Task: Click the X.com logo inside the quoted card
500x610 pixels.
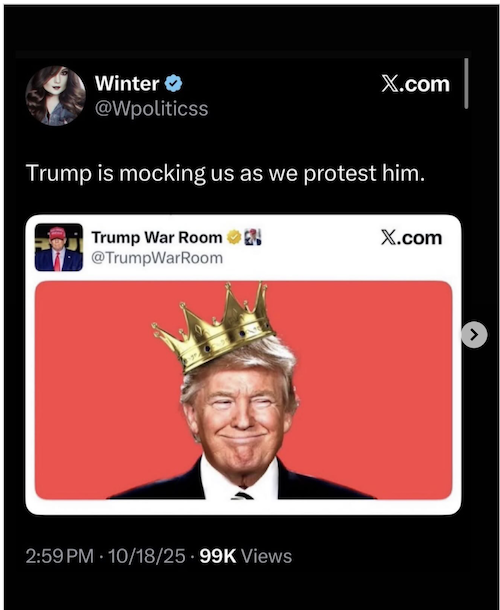Action: pos(411,237)
